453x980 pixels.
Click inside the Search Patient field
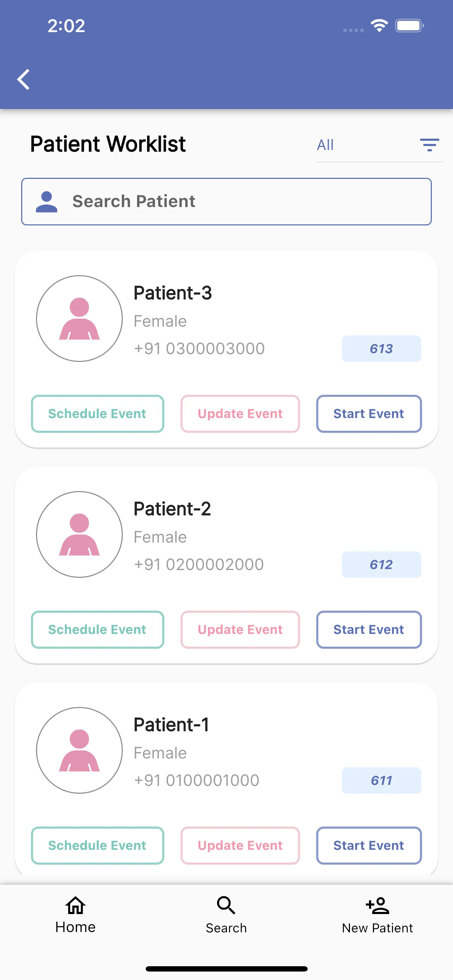[226, 202]
